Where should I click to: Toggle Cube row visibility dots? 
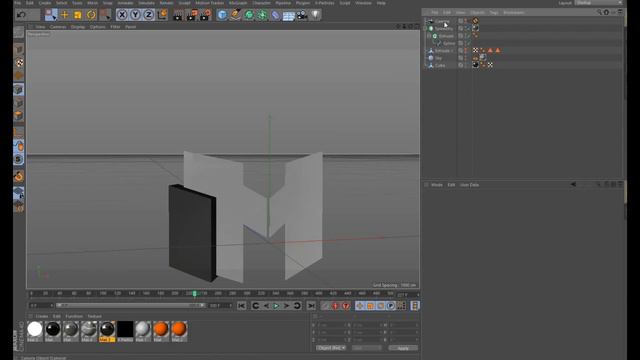[x=466, y=65]
